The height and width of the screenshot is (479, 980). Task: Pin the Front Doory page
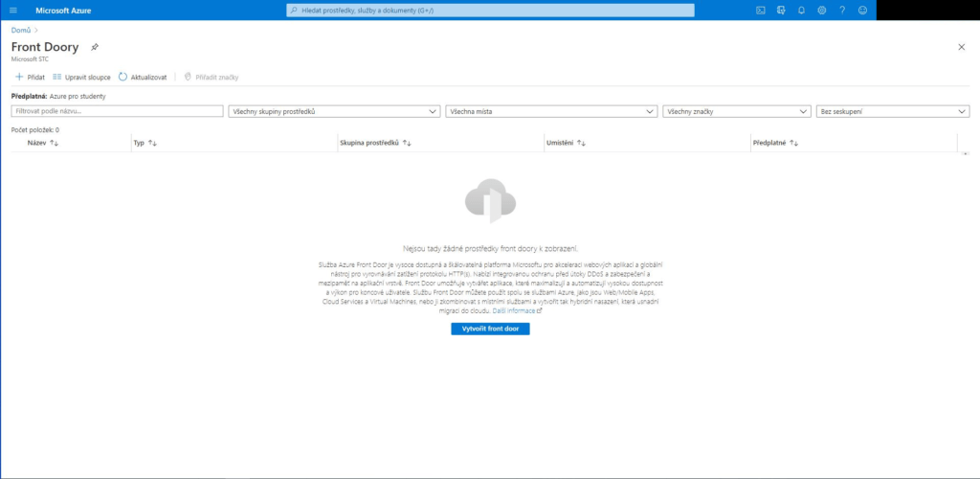click(94, 47)
